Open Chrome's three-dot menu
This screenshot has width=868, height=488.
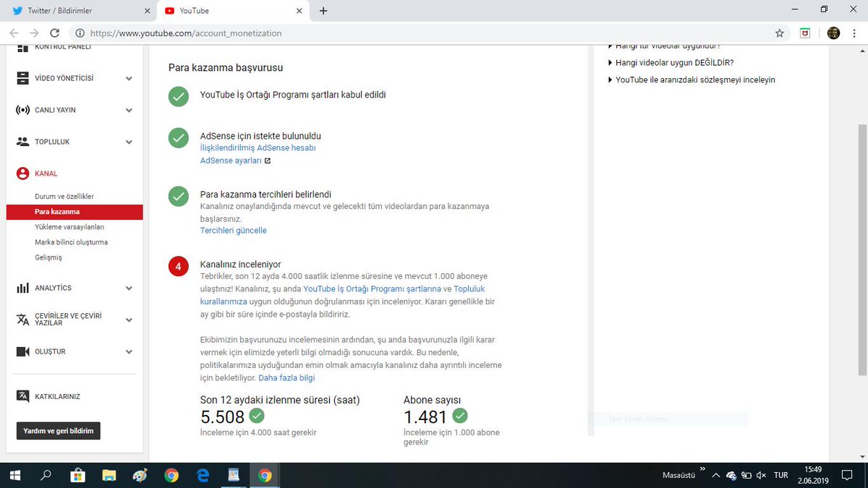point(855,33)
